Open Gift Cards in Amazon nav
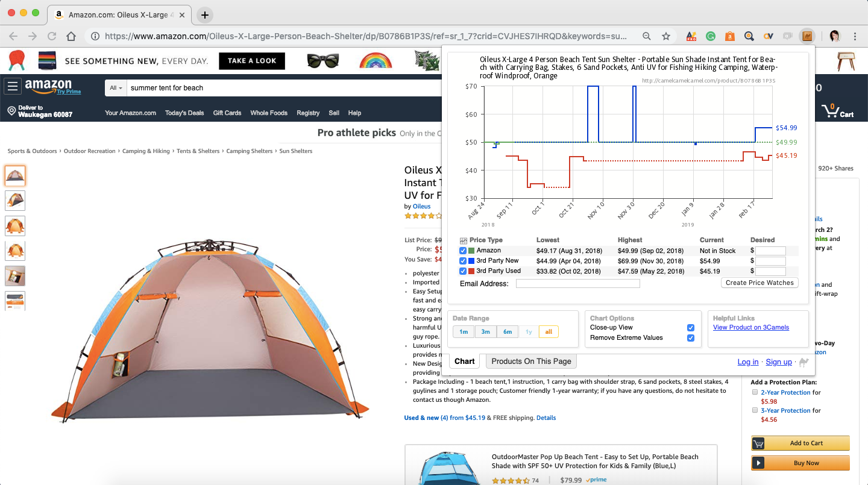 [227, 113]
